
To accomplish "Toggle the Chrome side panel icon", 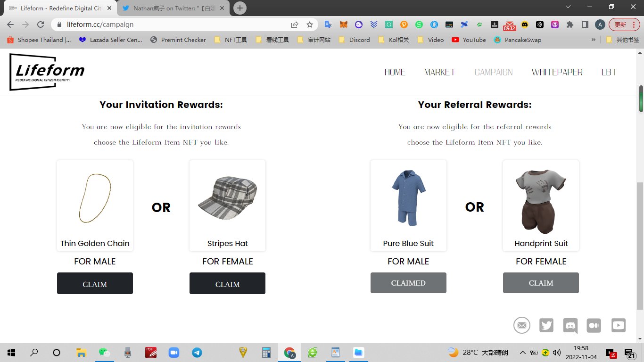I will (585, 25).
